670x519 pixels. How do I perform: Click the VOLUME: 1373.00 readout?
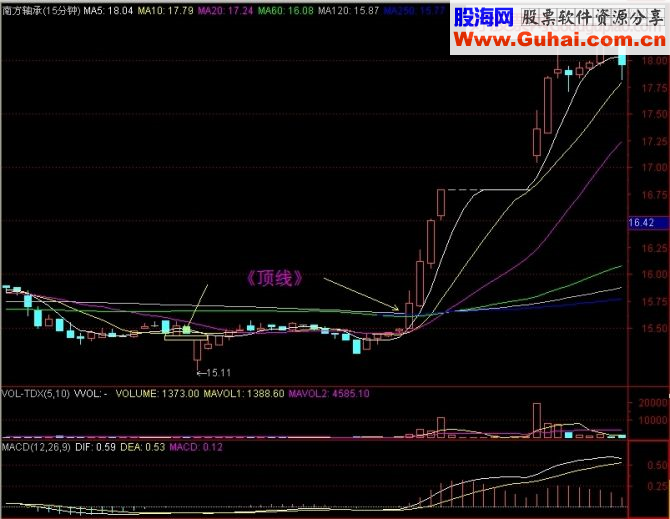coord(157,393)
